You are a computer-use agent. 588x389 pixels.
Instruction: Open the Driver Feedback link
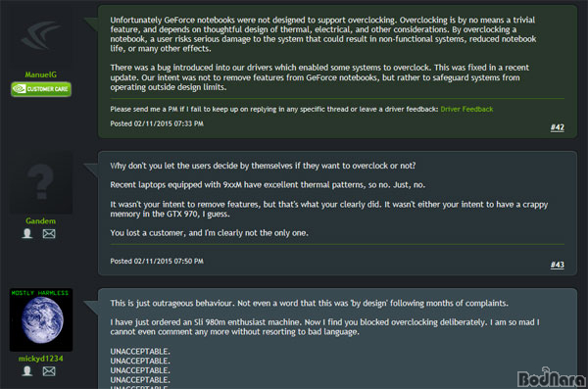466,109
